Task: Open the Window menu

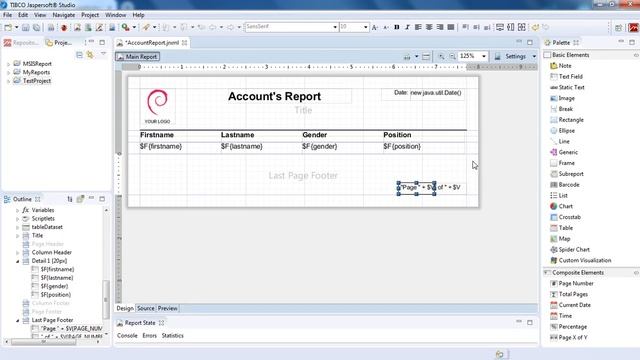Action: coord(116,15)
